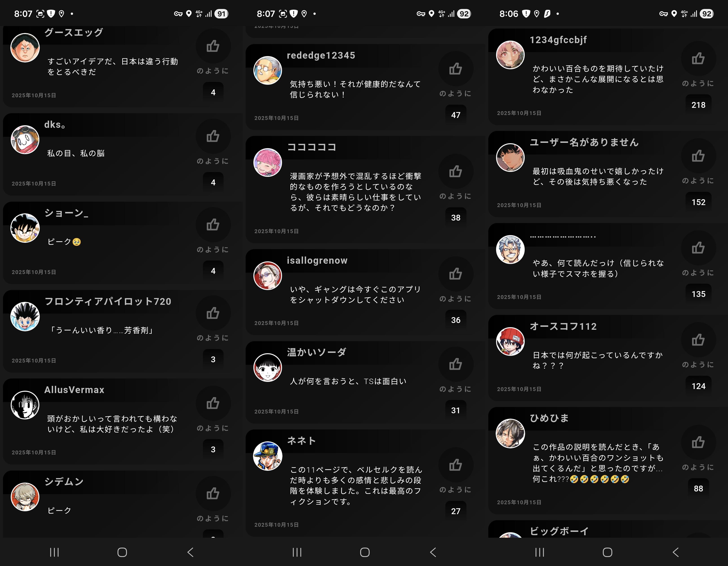This screenshot has height=566, width=728.
Task: Tap thumbs-up on フロンティアパイロット720's comment
Action: tap(213, 313)
